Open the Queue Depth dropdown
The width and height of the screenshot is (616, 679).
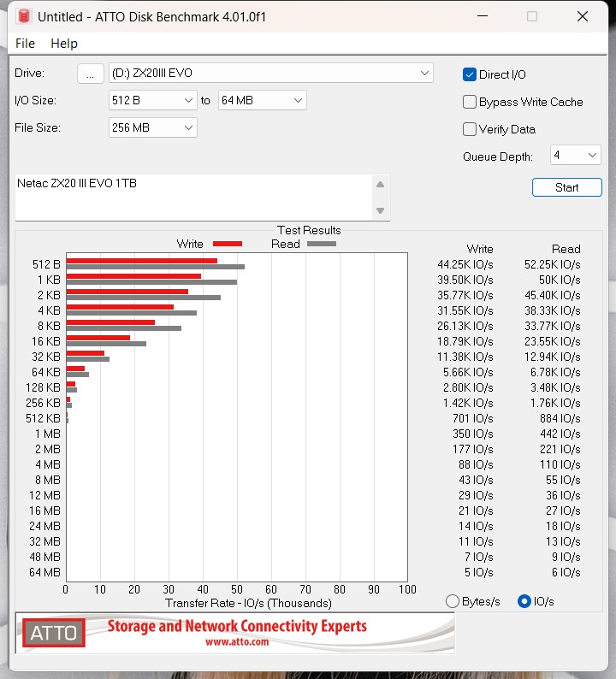pyautogui.click(x=576, y=155)
